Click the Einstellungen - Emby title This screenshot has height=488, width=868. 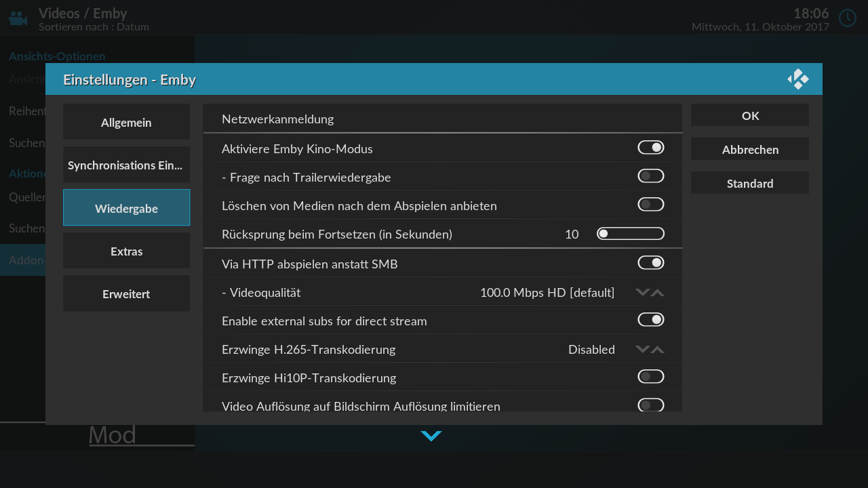click(130, 80)
